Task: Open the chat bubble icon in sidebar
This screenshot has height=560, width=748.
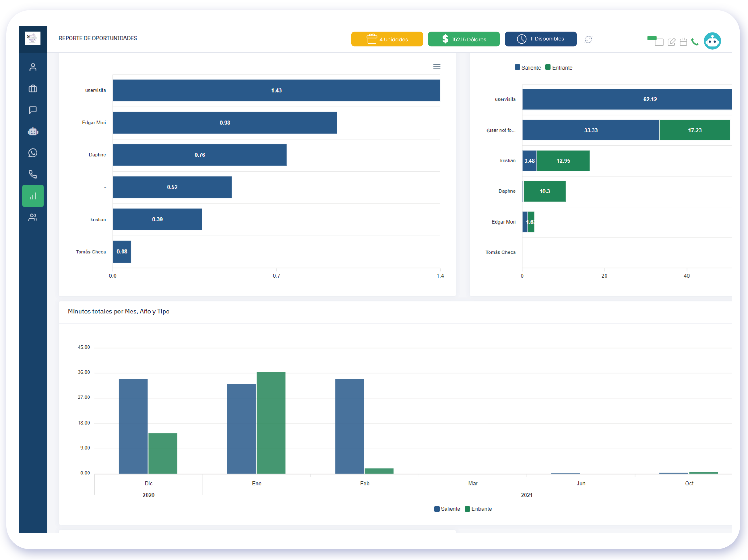Action: tap(33, 110)
